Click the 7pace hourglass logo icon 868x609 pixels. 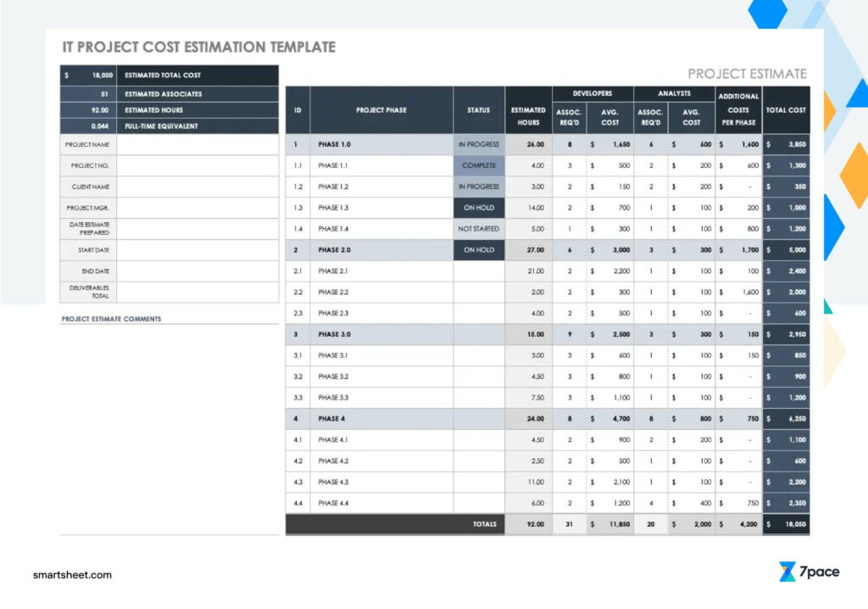coord(787,571)
